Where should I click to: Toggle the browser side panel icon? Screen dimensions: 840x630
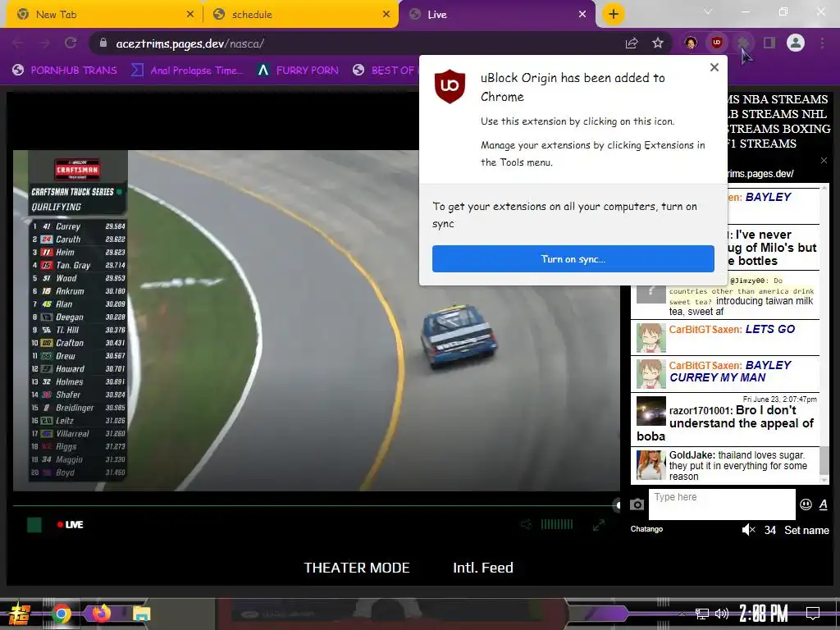coord(769,43)
